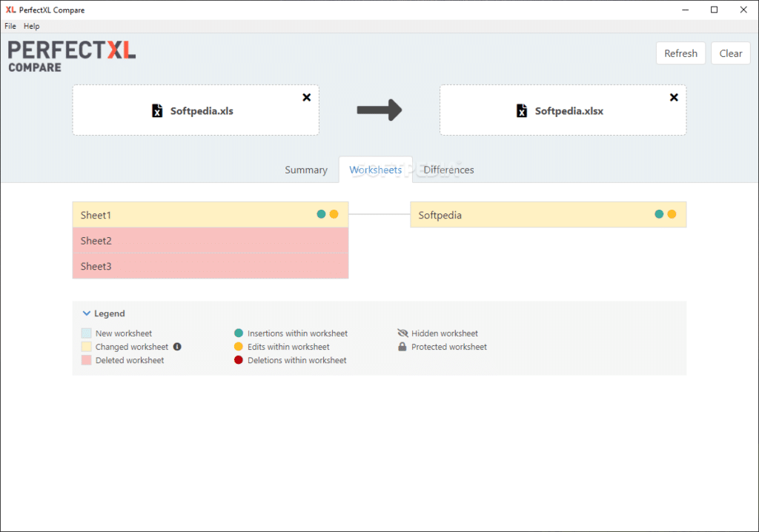Viewport: 759px width, 532px height.
Task: Click the info icon next to Changed worksheet
Action: pyautogui.click(x=177, y=347)
